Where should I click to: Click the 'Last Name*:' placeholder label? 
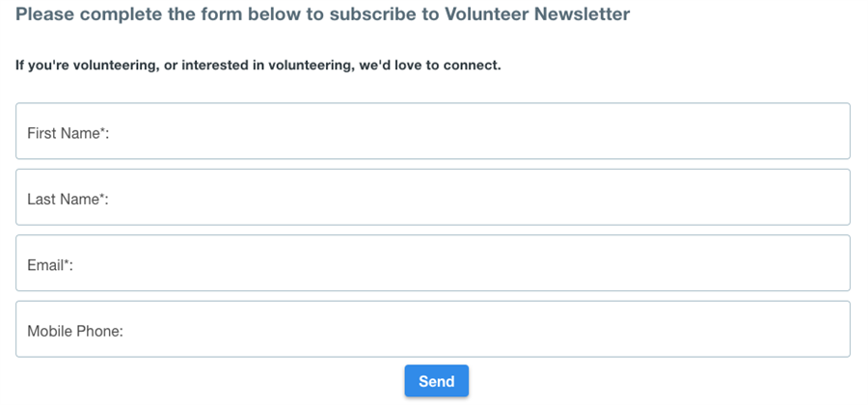[x=68, y=200]
